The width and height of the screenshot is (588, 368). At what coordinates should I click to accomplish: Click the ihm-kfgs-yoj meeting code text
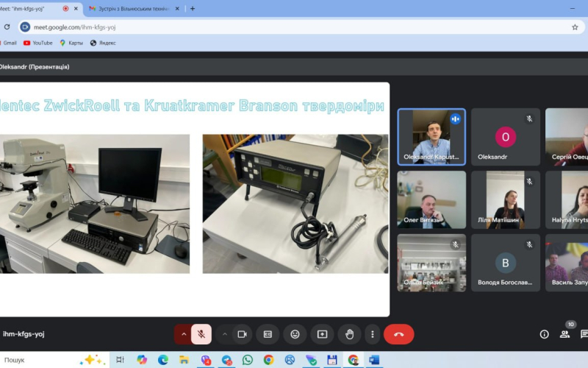(x=24, y=334)
